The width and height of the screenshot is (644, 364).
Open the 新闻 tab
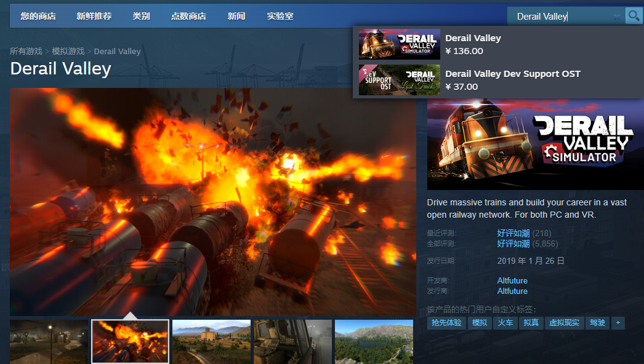(x=236, y=16)
